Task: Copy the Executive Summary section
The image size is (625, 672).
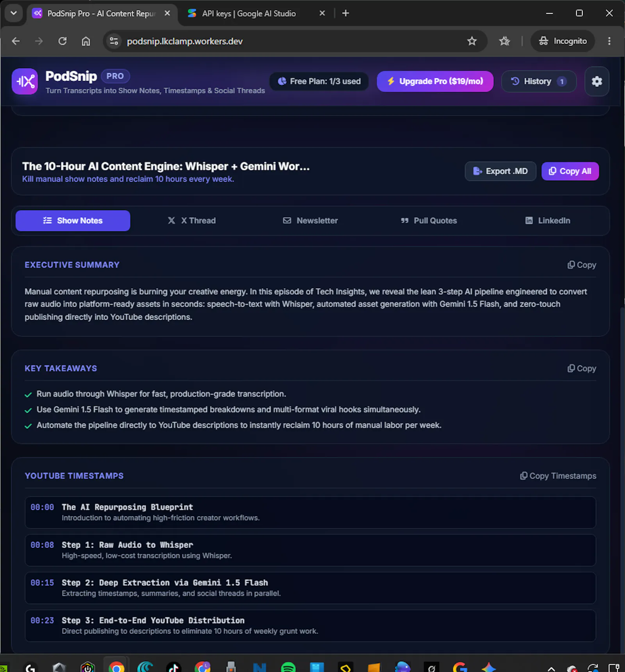Action: pyautogui.click(x=582, y=265)
